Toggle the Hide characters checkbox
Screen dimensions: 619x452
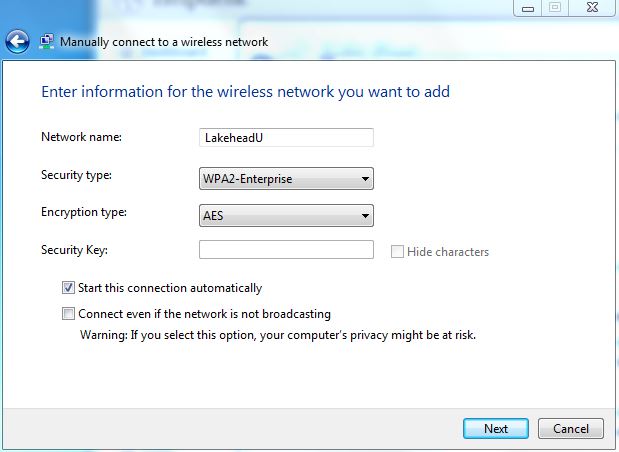pyautogui.click(x=398, y=252)
